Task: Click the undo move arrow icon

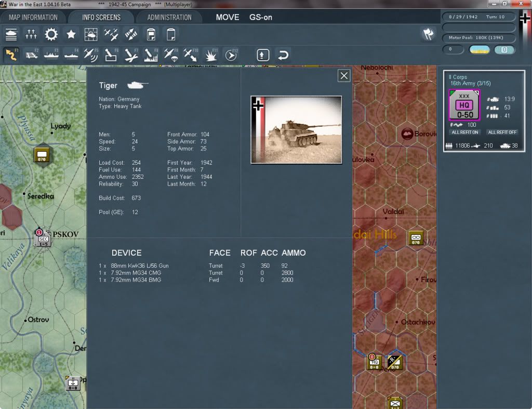Action: pos(283,55)
